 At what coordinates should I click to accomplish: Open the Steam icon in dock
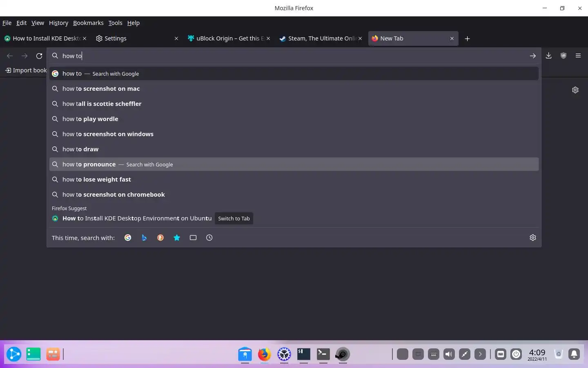click(x=343, y=354)
